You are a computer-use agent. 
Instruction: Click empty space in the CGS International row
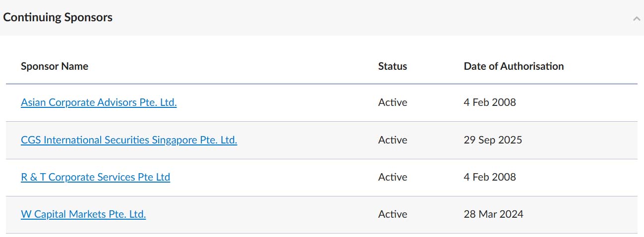click(307, 140)
